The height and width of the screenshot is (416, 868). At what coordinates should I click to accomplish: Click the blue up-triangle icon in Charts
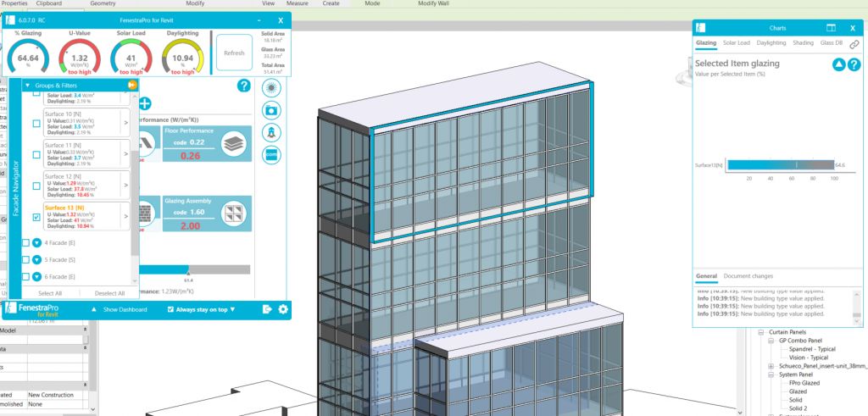click(838, 64)
